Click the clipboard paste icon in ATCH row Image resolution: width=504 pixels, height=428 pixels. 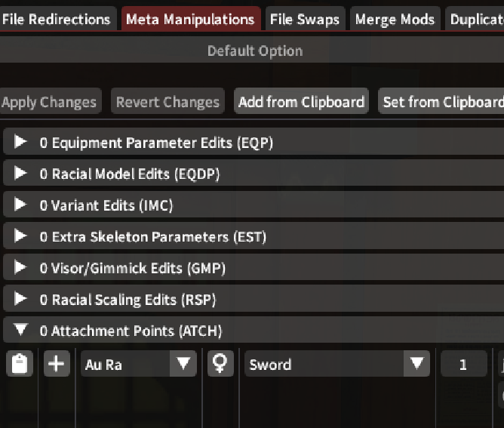(x=20, y=365)
